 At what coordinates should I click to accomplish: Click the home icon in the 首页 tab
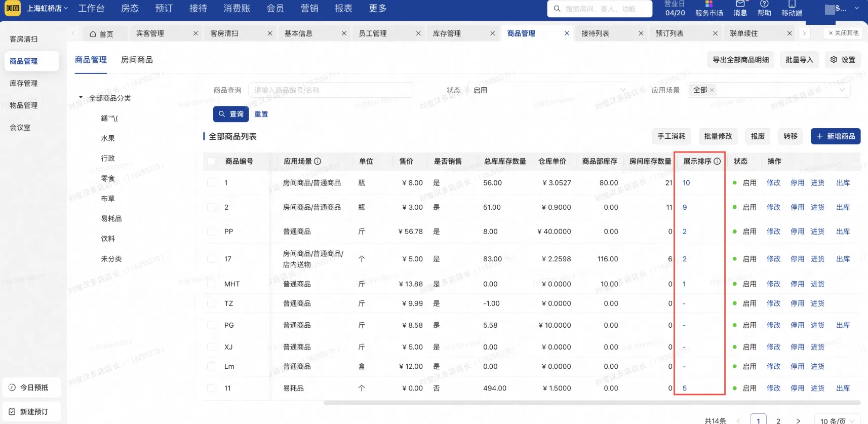click(x=93, y=34)
